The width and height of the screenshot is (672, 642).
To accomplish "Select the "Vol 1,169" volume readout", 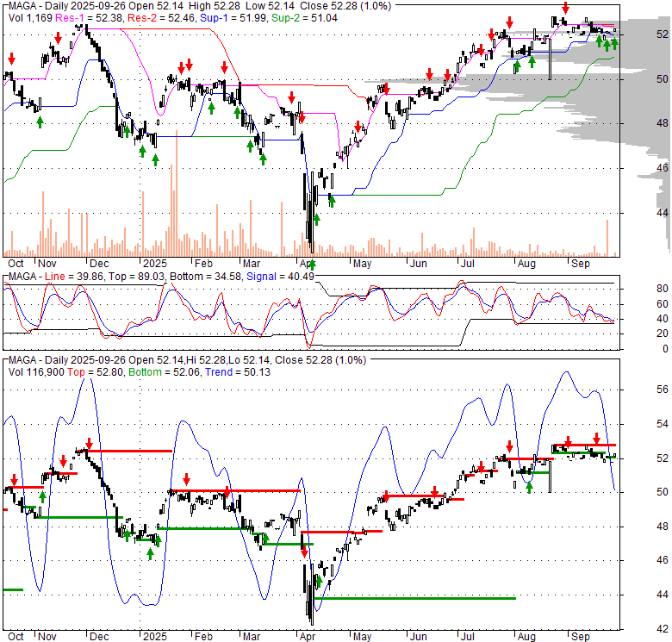I will click(x=30, y=18).
